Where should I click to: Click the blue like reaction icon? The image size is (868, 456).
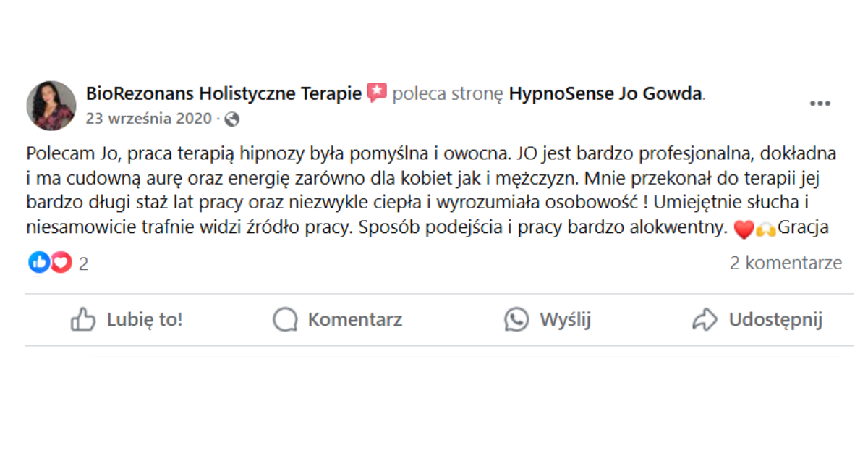(39, 263)
